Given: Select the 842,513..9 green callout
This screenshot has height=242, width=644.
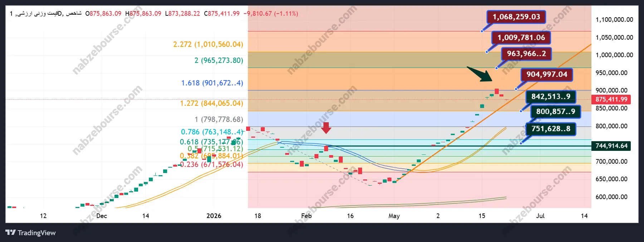Looking at the screenshot, I should click(551, 97).
